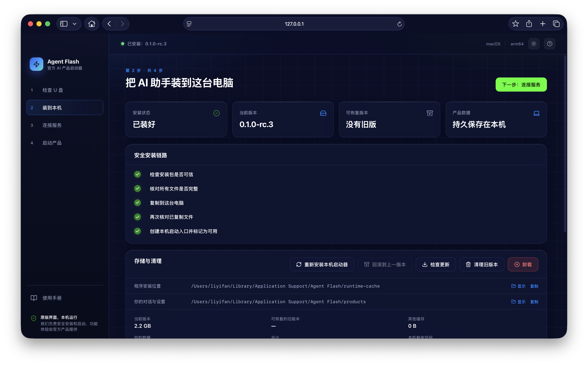The image size is (588, 366).
Task: Click 检查更新 button
Action: tap(435, 264)
